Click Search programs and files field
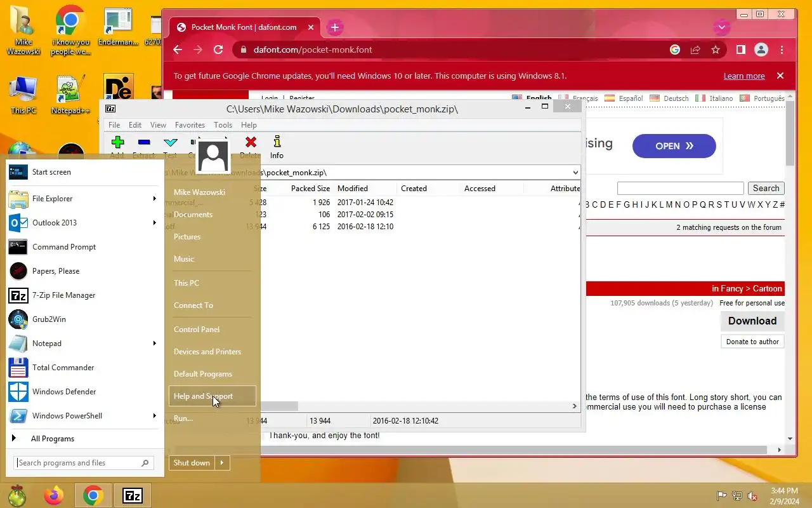This screenshot has height=508, width=812. tap(83, 463)
